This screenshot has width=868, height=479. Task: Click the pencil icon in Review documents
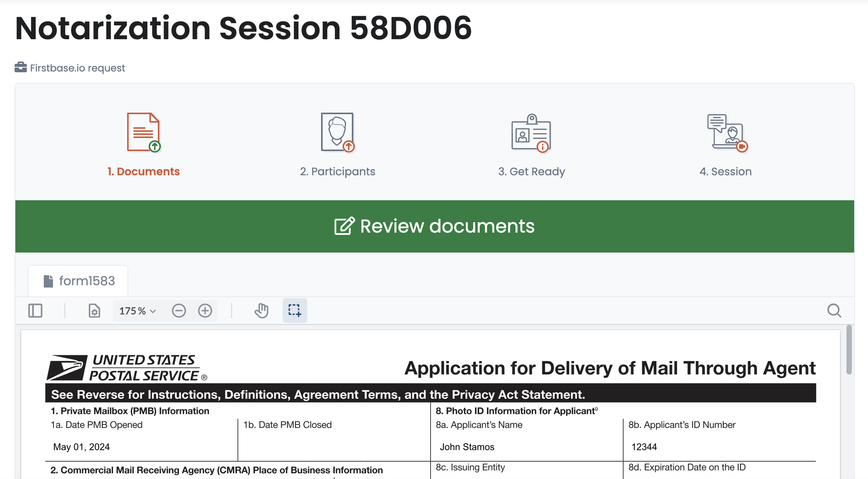point(344,226)
